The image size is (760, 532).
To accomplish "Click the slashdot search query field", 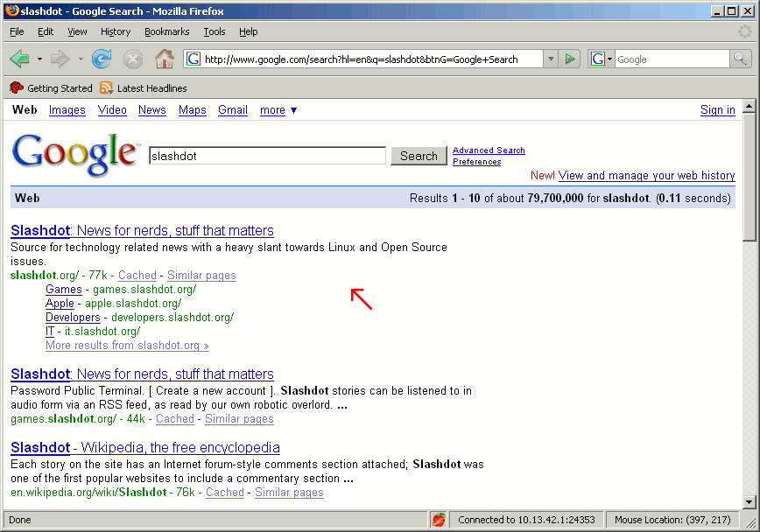I will [x=267, y=156].
